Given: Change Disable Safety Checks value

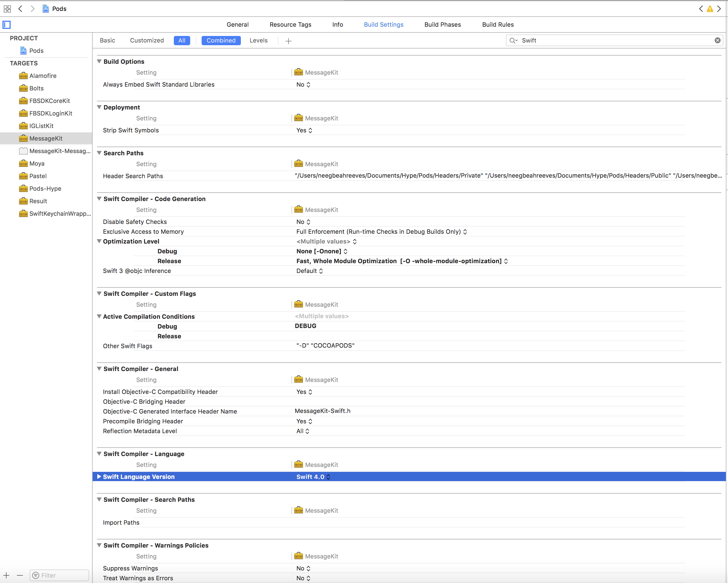Looking at the screenshot, I should pos(303,222).
